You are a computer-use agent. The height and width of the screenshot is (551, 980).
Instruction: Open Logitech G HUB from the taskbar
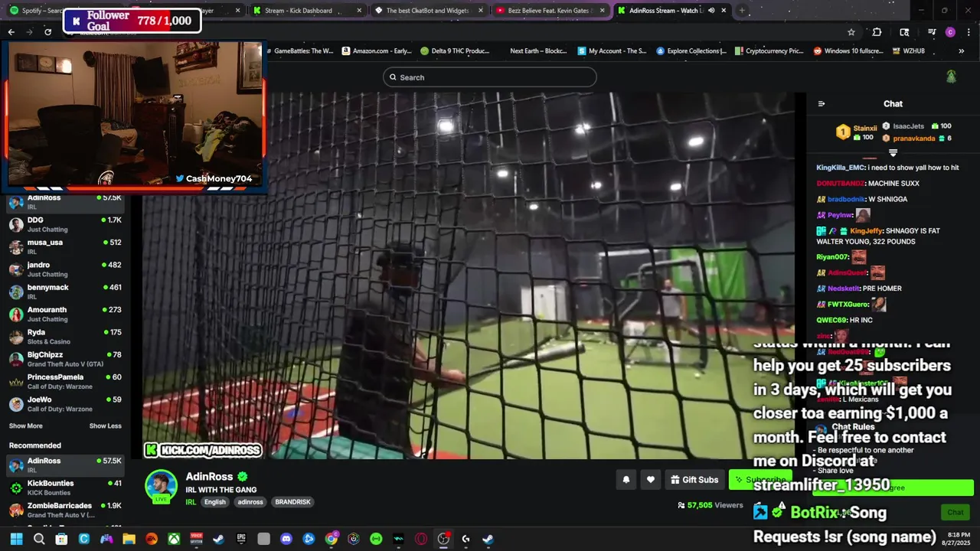pos(465,539)
